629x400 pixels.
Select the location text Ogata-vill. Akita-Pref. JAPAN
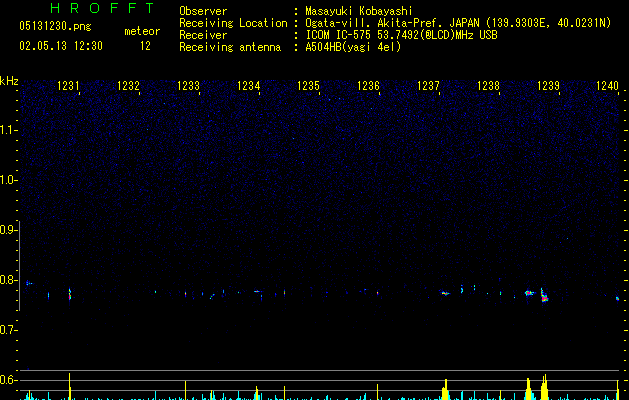[392, 23]
